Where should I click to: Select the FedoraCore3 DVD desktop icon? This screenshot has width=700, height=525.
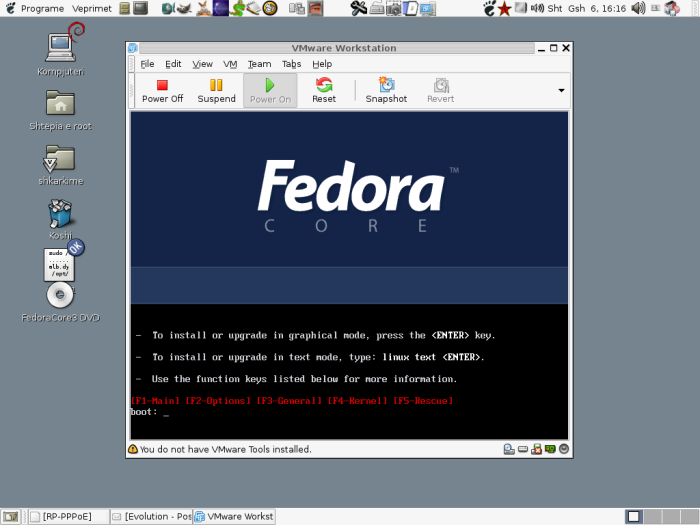[60, 300]
